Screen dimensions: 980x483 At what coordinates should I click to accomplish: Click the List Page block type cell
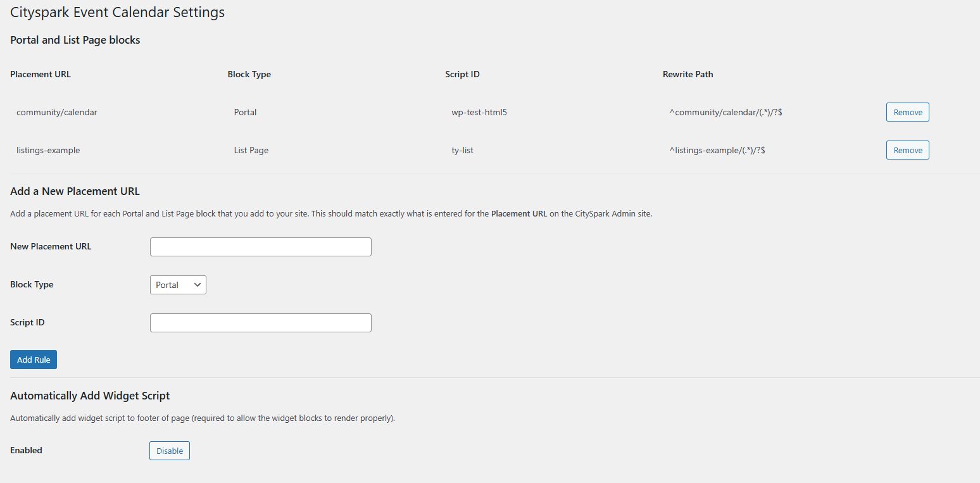pos(251,150)
